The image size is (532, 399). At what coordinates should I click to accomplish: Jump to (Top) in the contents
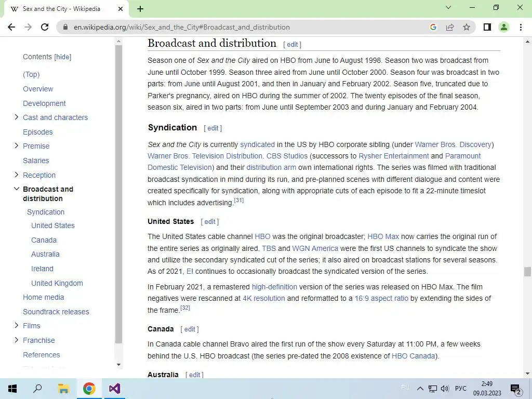pyautogui.click(x=31, y=74)
